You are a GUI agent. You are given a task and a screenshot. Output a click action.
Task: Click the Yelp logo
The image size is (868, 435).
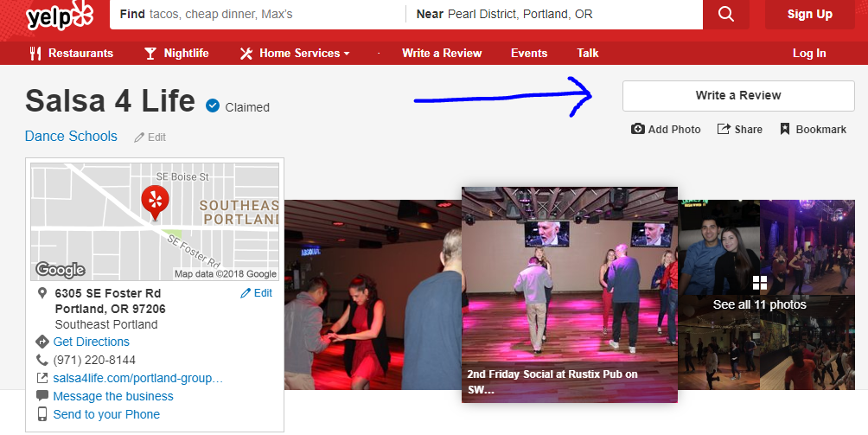60,16
